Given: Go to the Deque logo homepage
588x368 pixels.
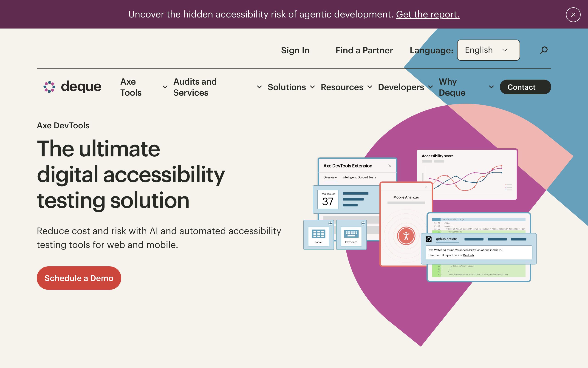Looking at the screenshot, I should [72, 87].
